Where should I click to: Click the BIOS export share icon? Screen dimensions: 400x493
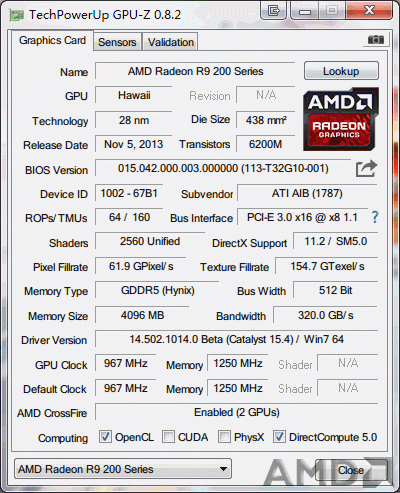pos(366,168)
